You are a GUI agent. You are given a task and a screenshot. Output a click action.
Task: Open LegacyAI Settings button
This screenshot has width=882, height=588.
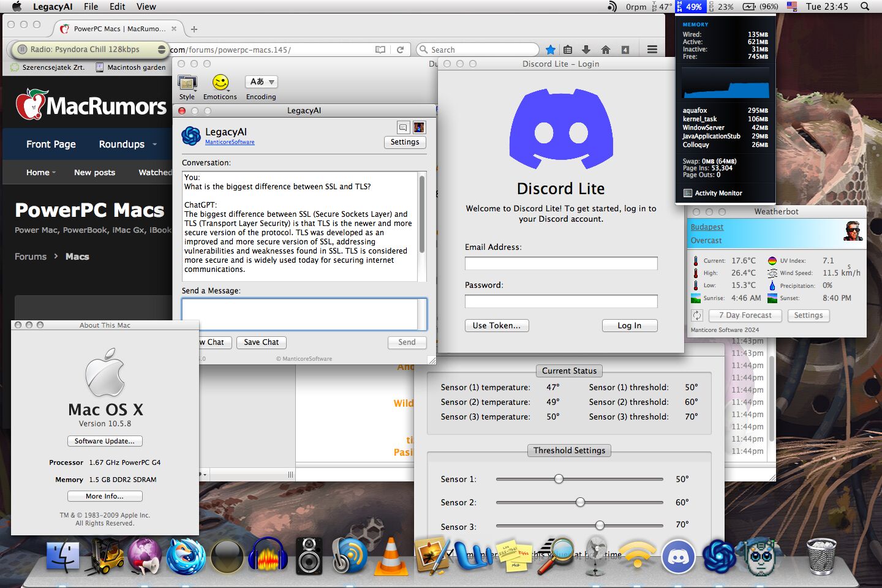point(405,142)
